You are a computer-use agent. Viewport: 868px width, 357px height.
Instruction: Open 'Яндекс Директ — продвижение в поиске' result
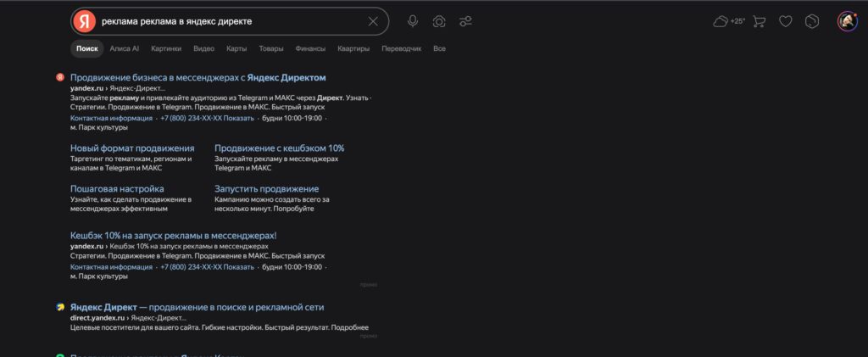click(x=197, y=307)
